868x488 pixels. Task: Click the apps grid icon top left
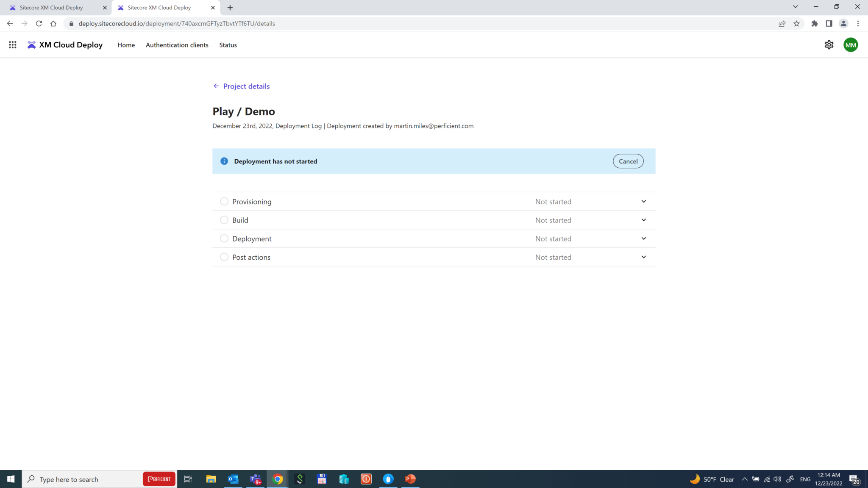point(13,44)
